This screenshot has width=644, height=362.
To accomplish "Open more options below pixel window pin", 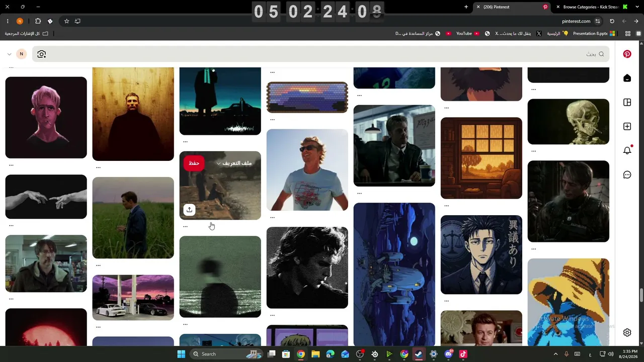I will pyautogui.click(x=447, y=205).
